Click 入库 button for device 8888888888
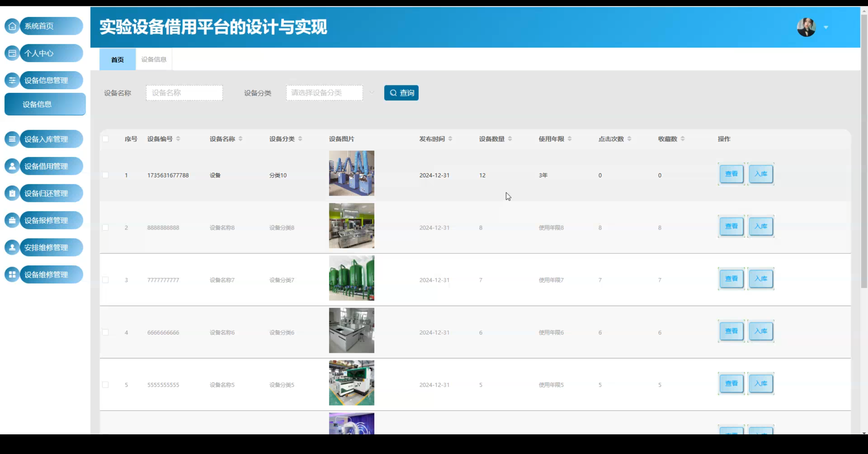The width and height of the screenshot is (868, 454). [761, 226]
